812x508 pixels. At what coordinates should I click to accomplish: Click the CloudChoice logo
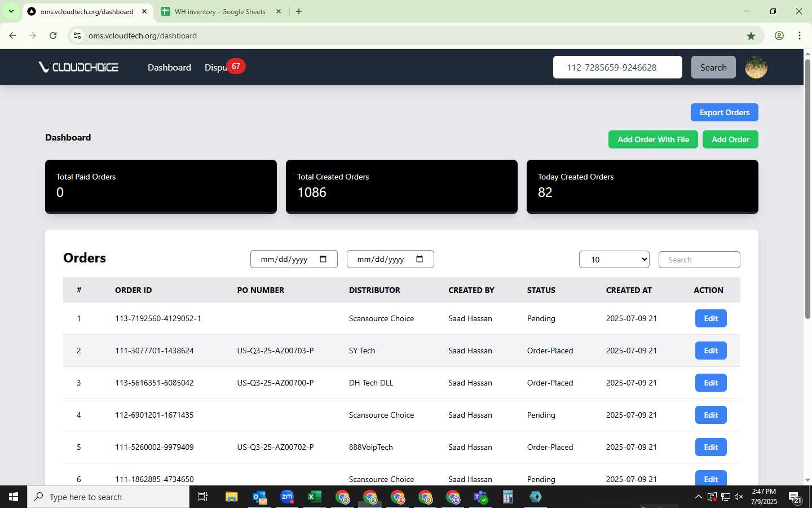click(x=78, y=67)
